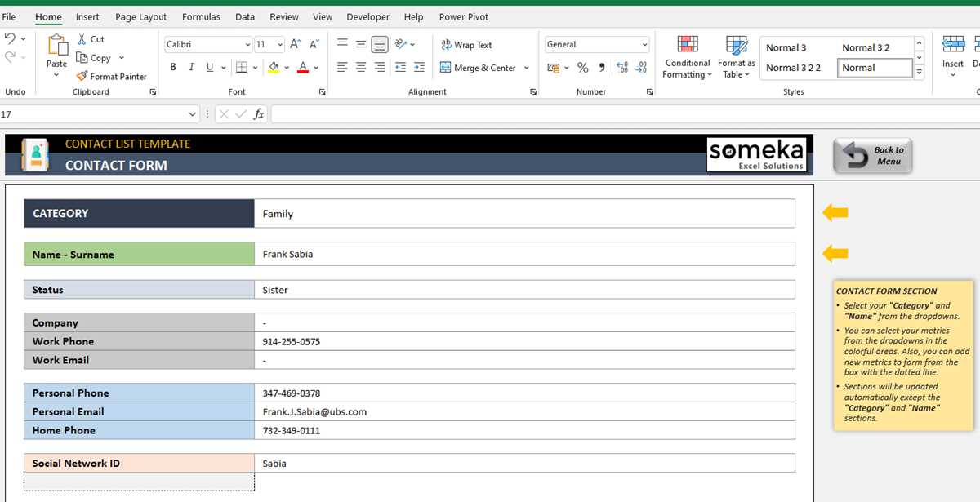
Task: Click the Increase Font Size icon
Action: pyautogui.click(x=296, y=44)
